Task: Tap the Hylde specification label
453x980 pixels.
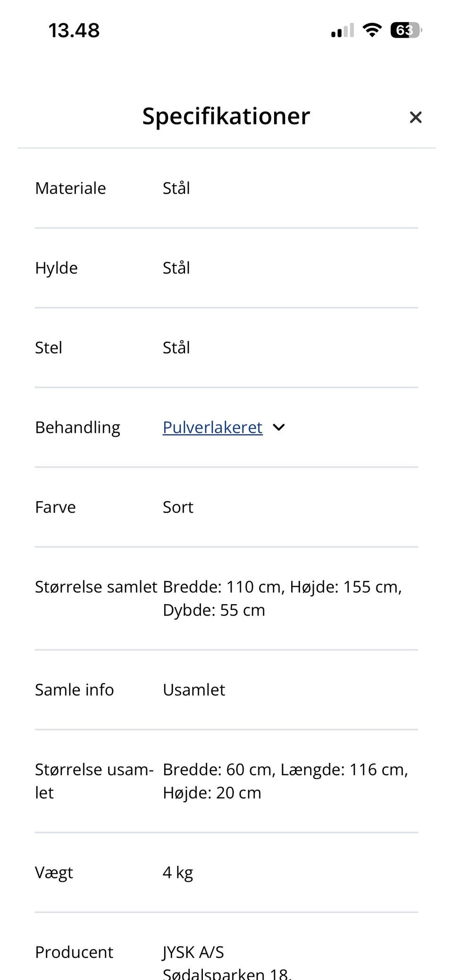Action: 56,268
